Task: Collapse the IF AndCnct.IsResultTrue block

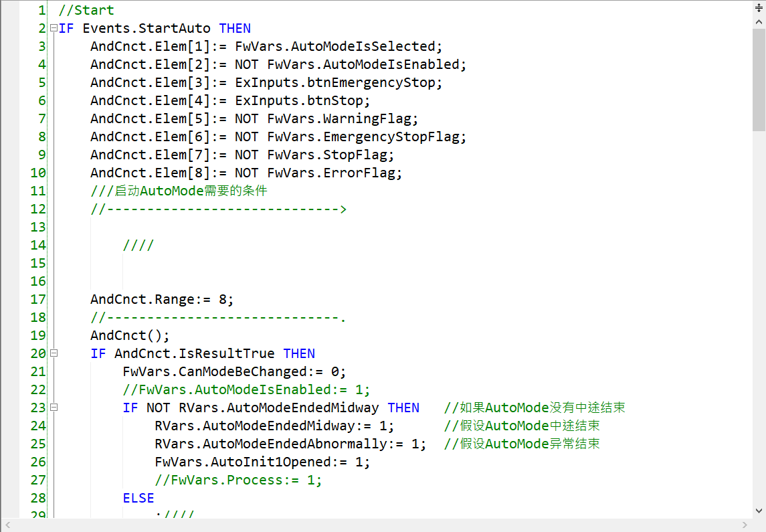Action: 54,353
